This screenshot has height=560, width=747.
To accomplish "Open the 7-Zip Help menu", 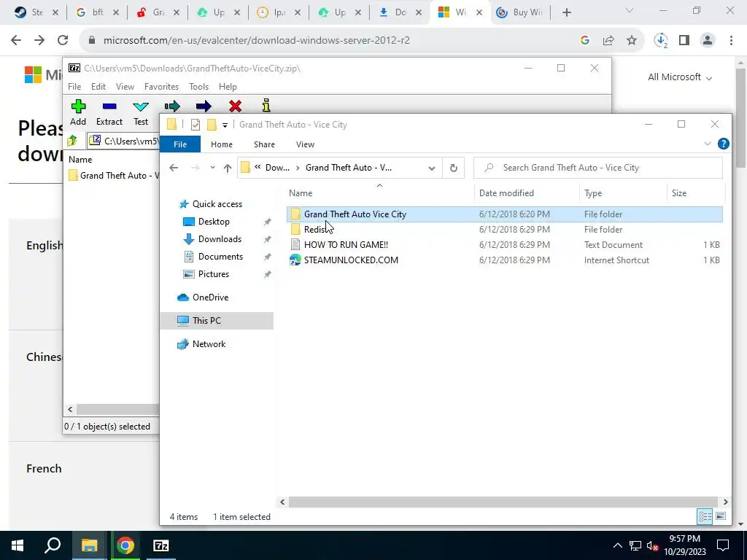I will [x=228, y=87].
